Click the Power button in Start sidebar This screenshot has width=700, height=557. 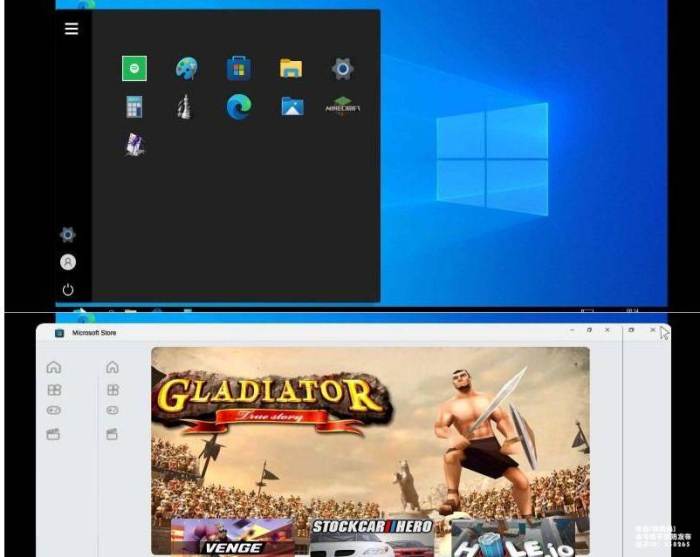coord(68,290)
